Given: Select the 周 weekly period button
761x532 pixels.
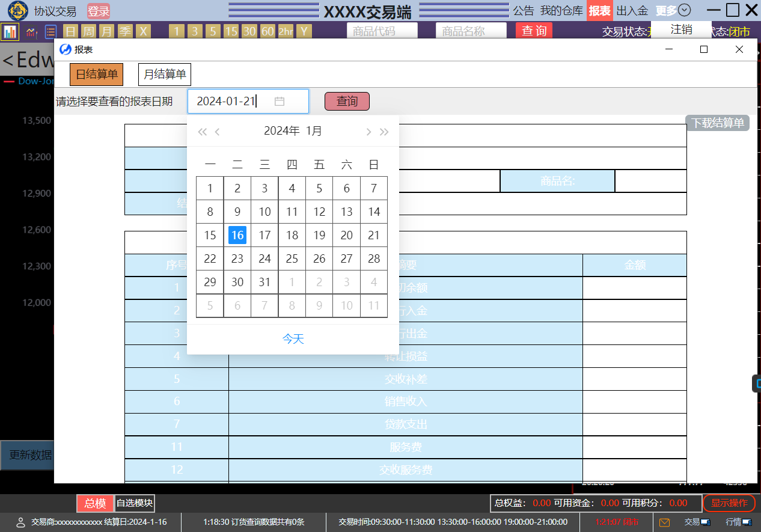Looking at the screenshot, I should [x=88, y=31].
